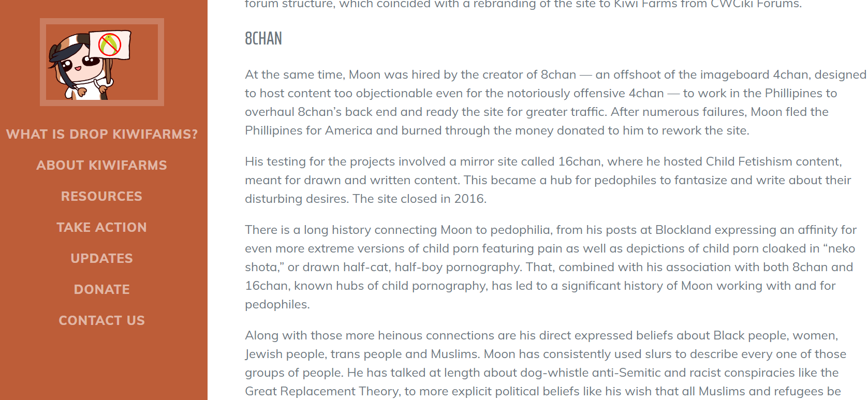
Task: Click the word 'Blockland' in the article
Action: 683,230
